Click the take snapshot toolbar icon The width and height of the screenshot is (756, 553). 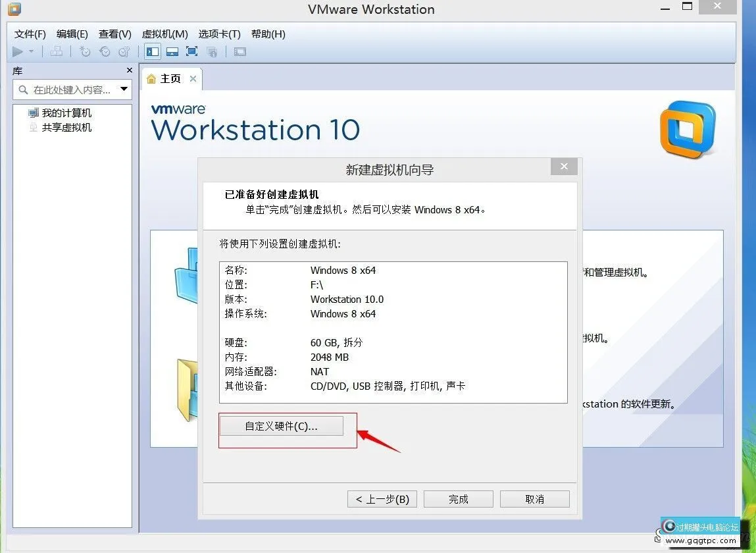coord(85,51)
